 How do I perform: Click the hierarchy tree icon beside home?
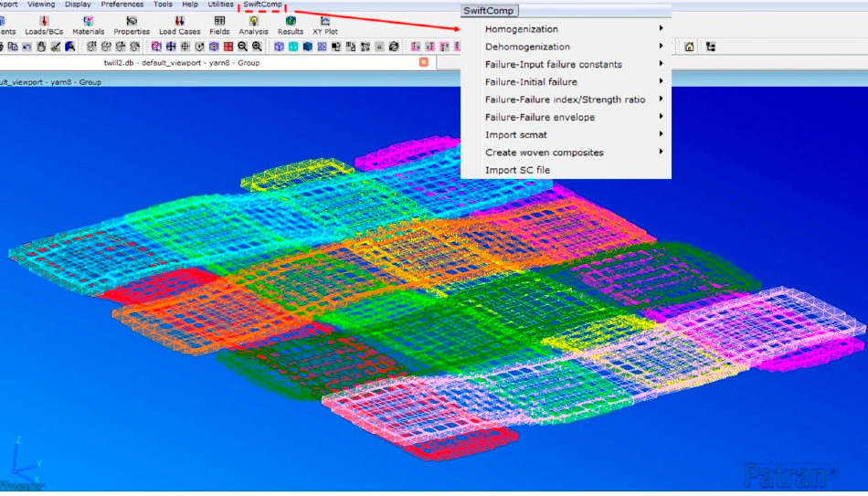coord(711,47)
